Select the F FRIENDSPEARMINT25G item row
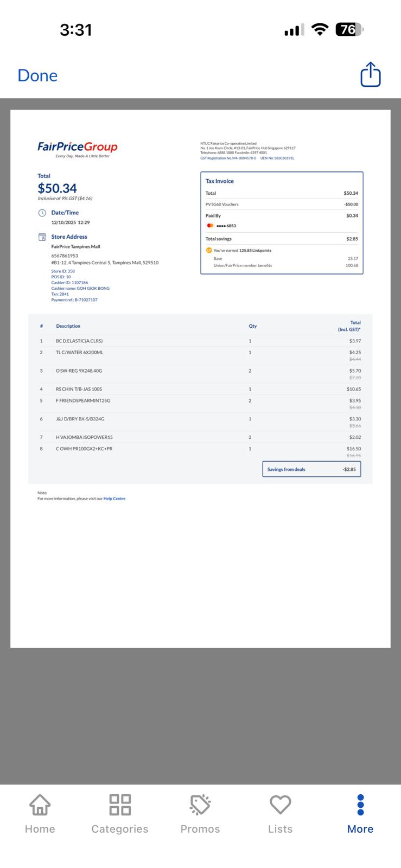 click(x=200, y=404)
